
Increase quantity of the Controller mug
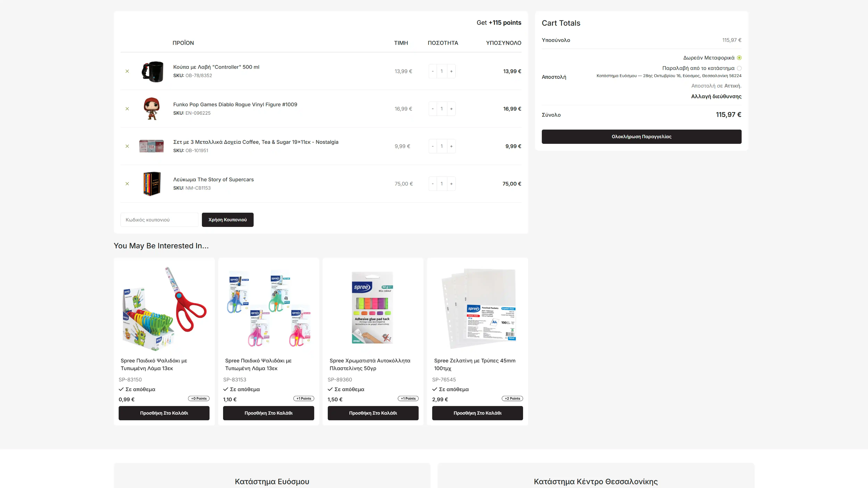point(451,71)
